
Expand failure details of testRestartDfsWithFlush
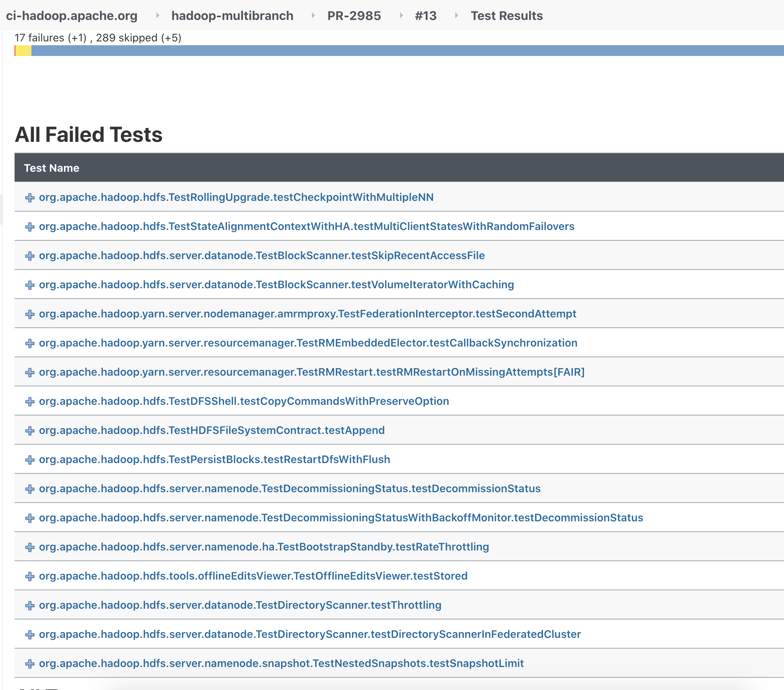coord(30,460)
